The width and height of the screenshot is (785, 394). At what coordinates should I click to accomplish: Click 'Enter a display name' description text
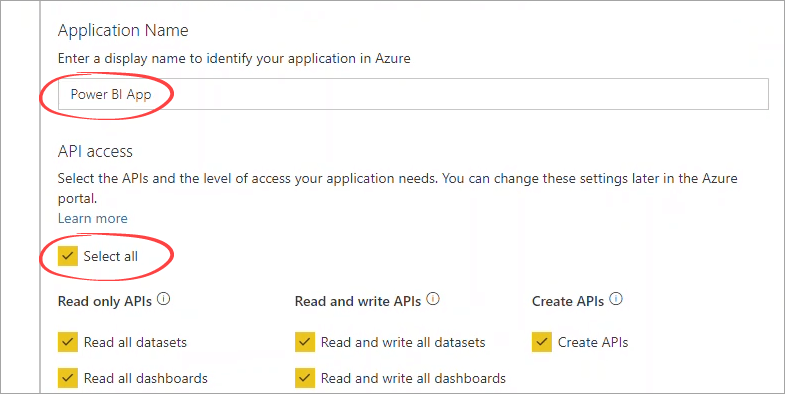[x=234, y=59]
